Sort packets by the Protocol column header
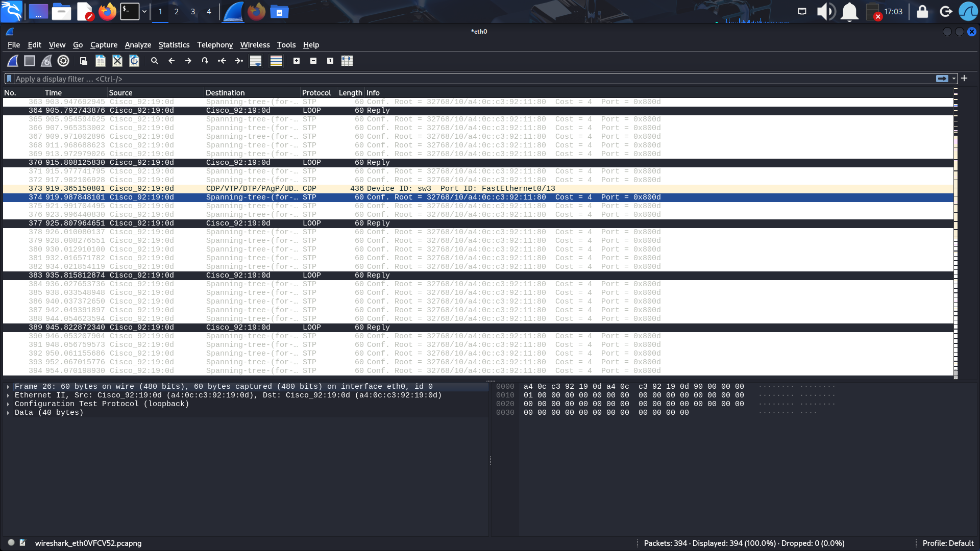The height and width of the screenshot is (551, 980). 318,93
